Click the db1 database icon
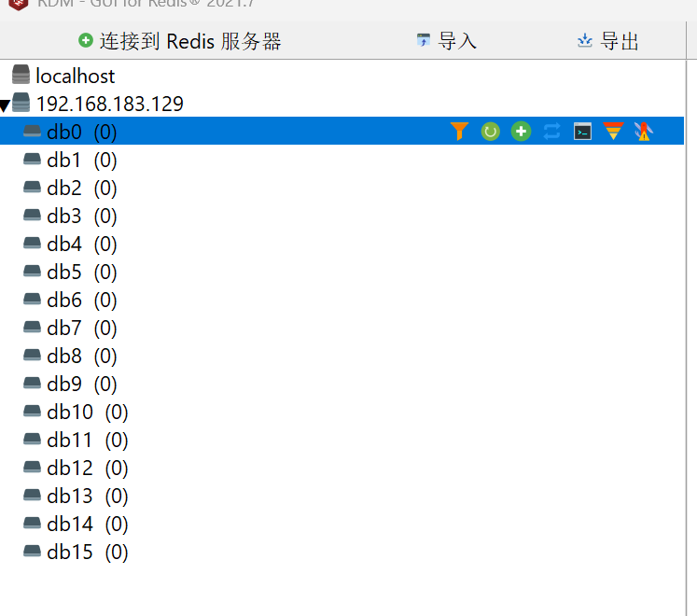Viewport: 697px width, 616px height. tap(32, 160)
